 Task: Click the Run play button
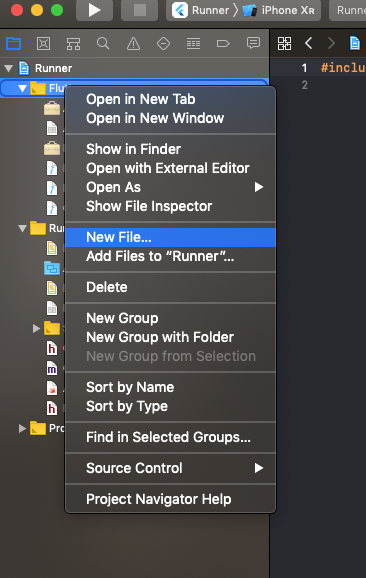point(94,10)
